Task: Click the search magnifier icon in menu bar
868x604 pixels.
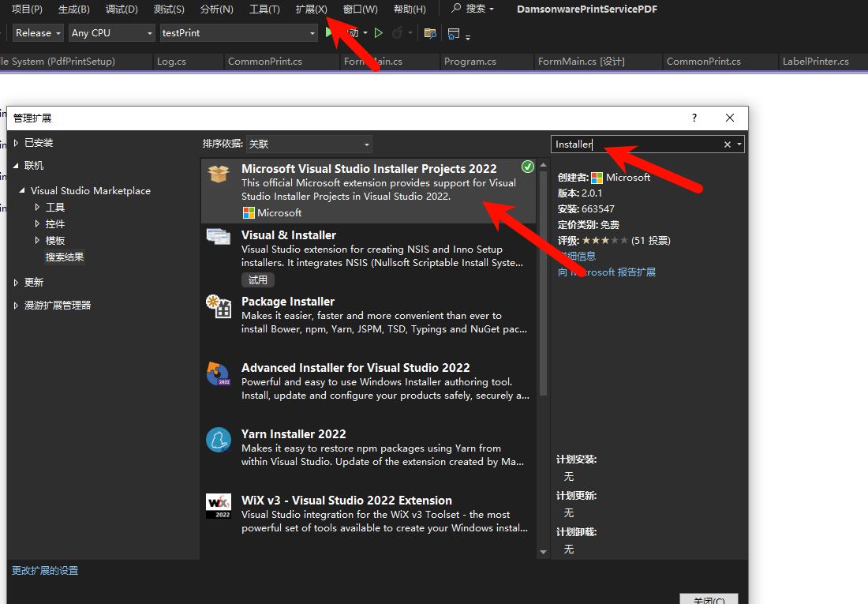Action: [456, 9]
